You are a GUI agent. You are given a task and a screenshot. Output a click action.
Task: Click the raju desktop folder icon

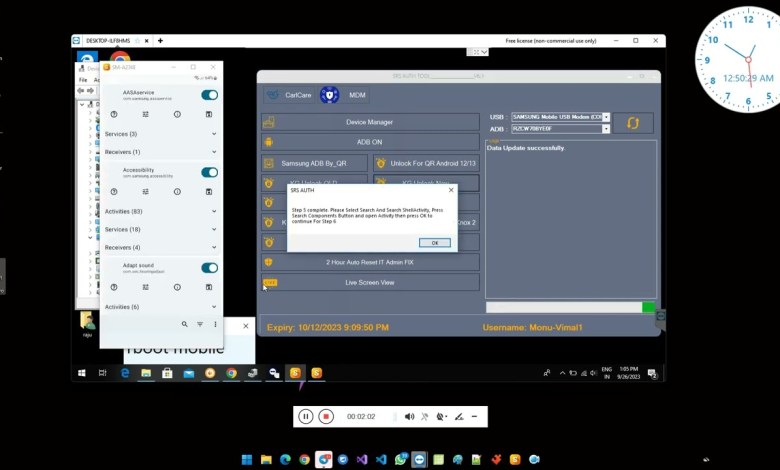pyautogui.click(x=88, y=324)
